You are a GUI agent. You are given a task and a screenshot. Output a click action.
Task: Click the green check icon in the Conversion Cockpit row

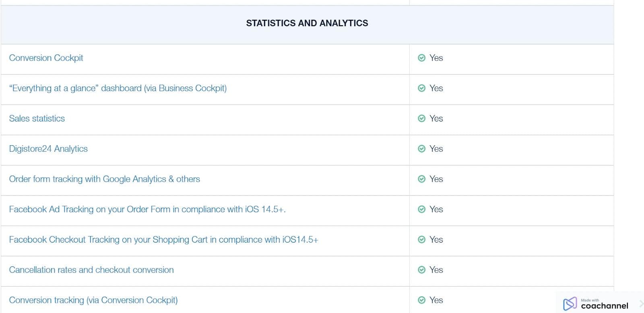pyautogui.click(x=421, y=58)
